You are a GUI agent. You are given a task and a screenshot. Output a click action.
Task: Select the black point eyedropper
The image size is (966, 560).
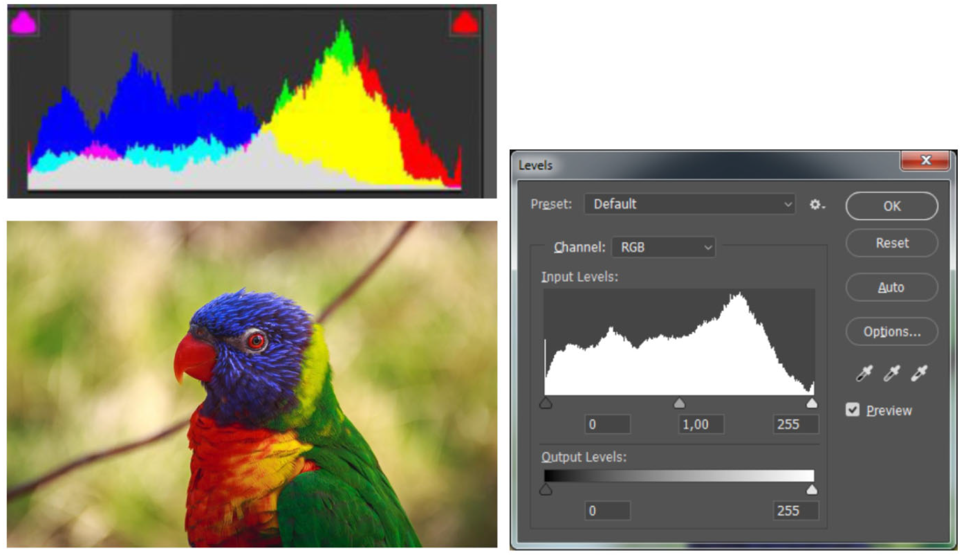(864, 373)
